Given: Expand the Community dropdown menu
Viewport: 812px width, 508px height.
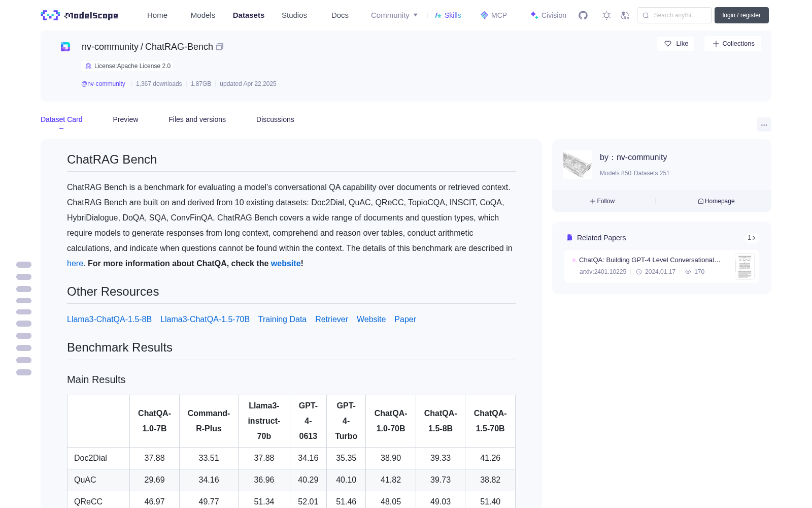Looking at the screenshot, I should pyautogui.click(x=394, y=15).
